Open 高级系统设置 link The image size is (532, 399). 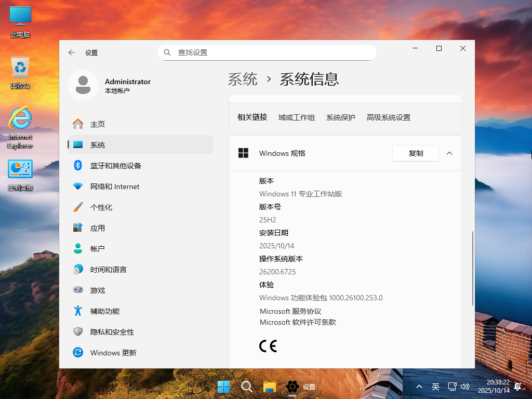pyautogui.click(x=388, y=117)
